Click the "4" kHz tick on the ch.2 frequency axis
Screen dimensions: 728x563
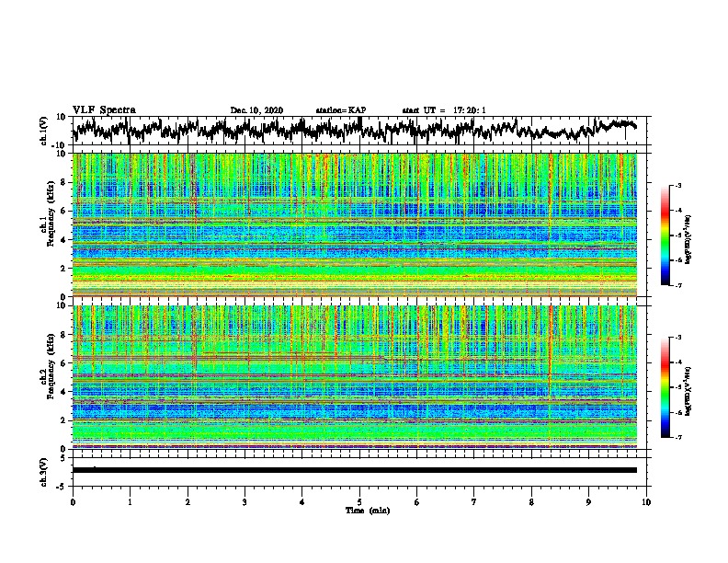click(x=63, y=392)
